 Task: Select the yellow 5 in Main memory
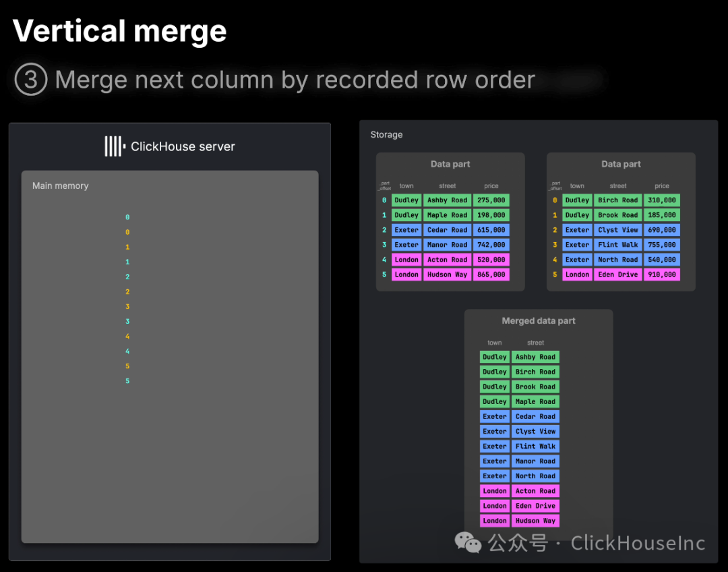pos(127,366)
